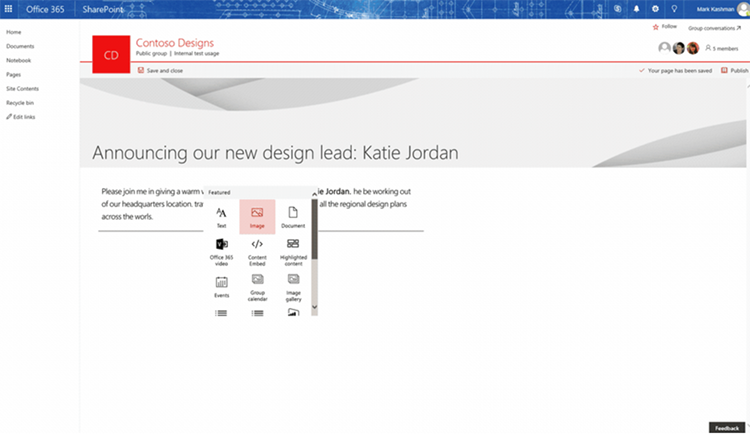Add the Group calendar web part
750x439 pixels.
[257, 287]
